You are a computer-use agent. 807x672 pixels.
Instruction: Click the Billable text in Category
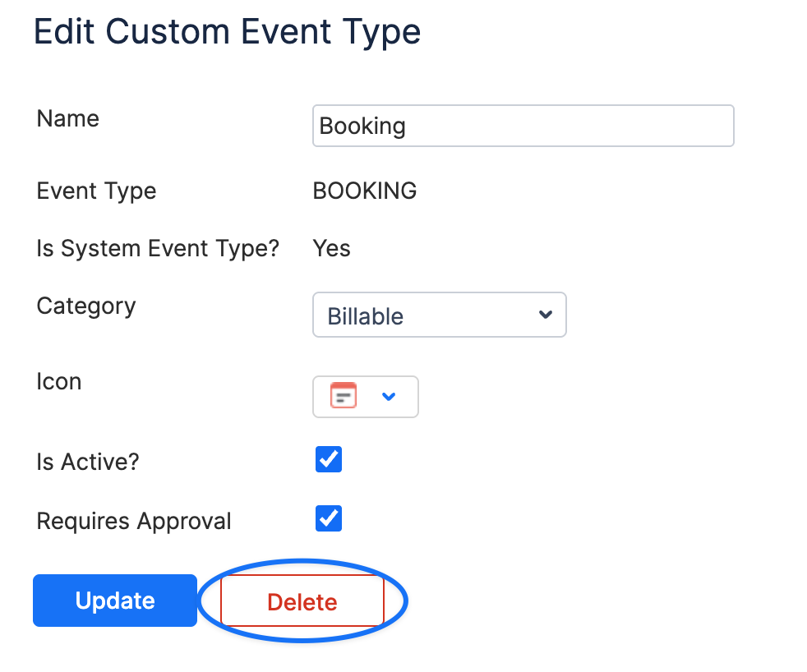tap(366, 316)
